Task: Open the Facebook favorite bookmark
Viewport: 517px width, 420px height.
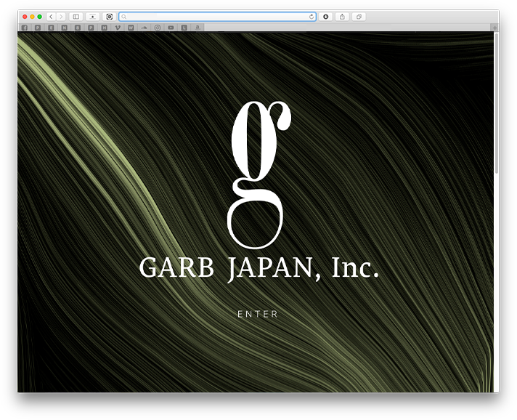Action: (x=25, y=28)
